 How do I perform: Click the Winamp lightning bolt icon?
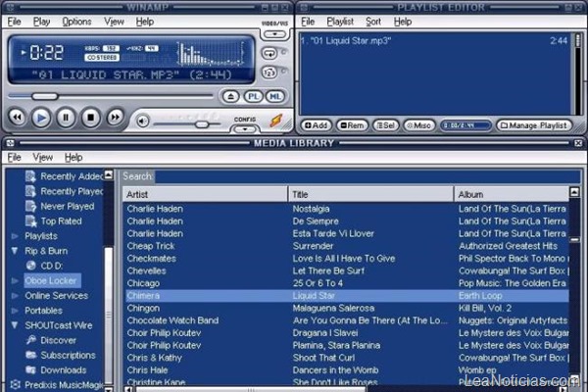pyautogui.click(x=276, y=121)
